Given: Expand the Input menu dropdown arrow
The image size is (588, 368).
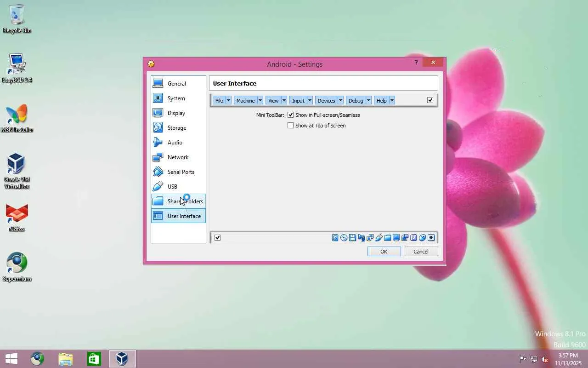Looking at the screenshot, I should (x=310, y=101).
